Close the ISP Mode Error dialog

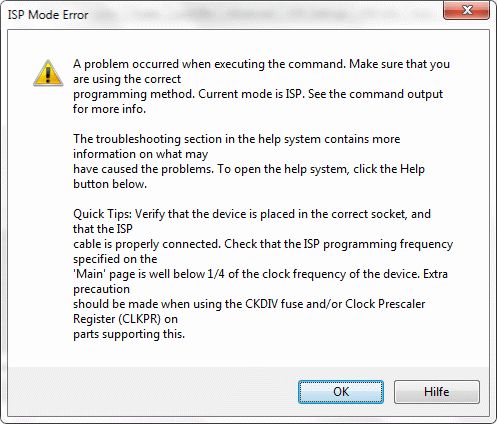[x=467, y=10]
